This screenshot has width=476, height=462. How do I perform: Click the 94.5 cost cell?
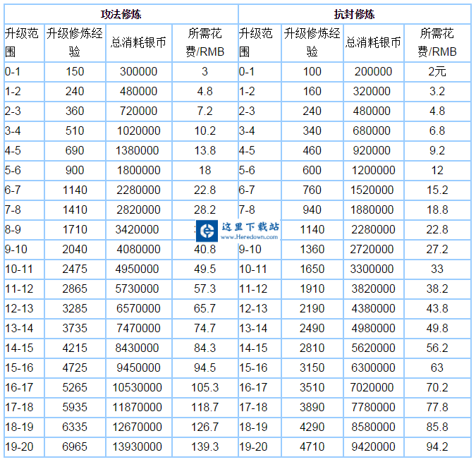[205, 368]
